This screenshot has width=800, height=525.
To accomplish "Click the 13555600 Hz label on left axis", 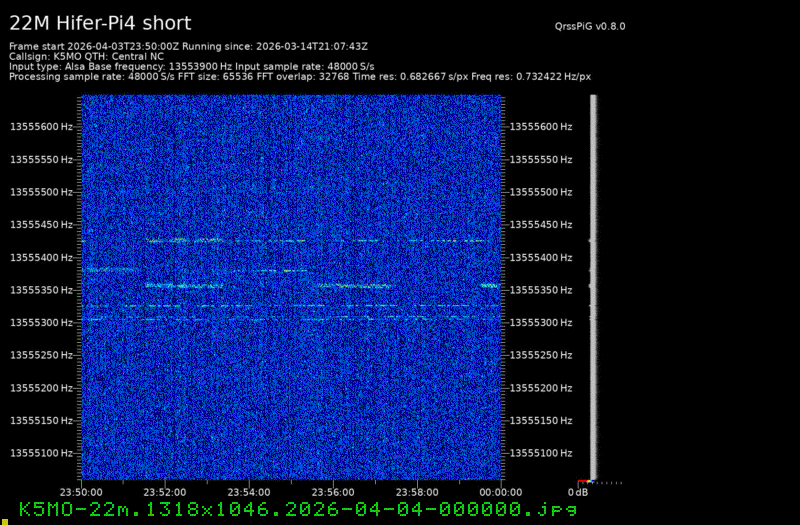I will tap(41, 127).
